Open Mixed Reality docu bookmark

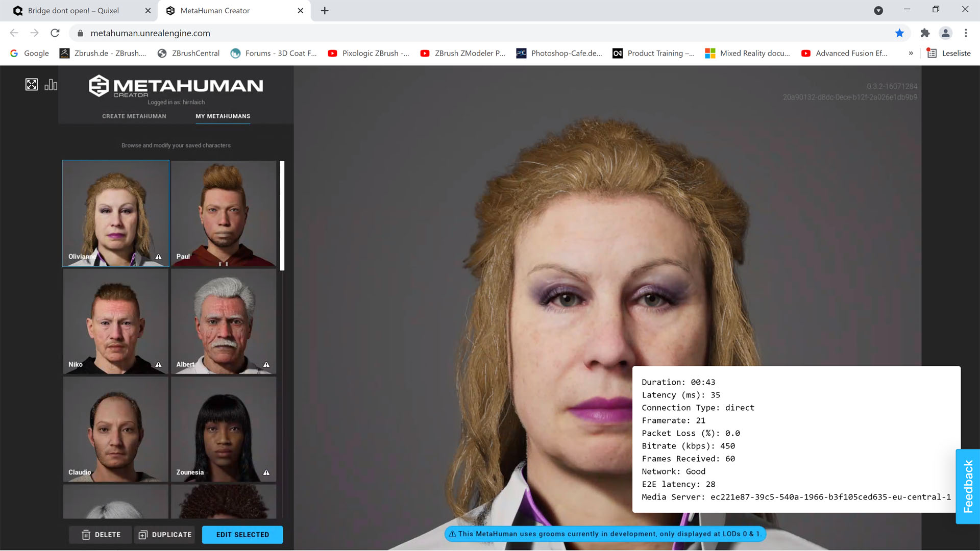point(748,53)
